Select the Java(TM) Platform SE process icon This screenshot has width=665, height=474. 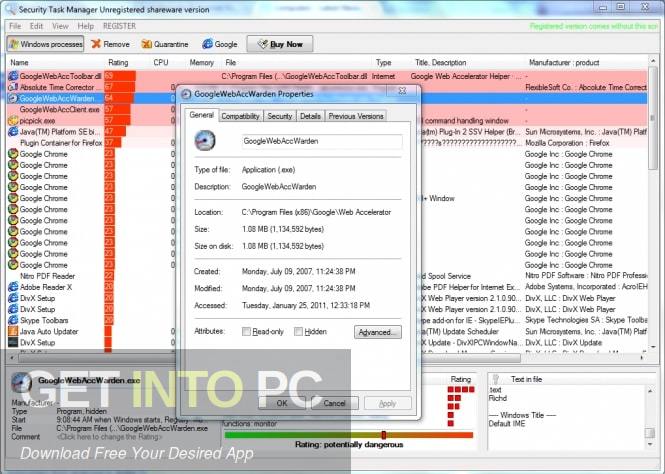click(x=13, y=132)
